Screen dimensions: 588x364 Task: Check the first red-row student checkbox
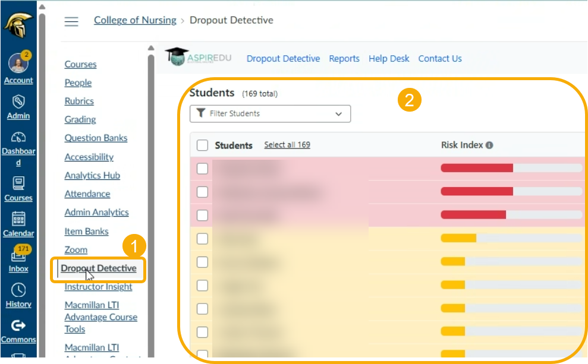tap(203, 169)
